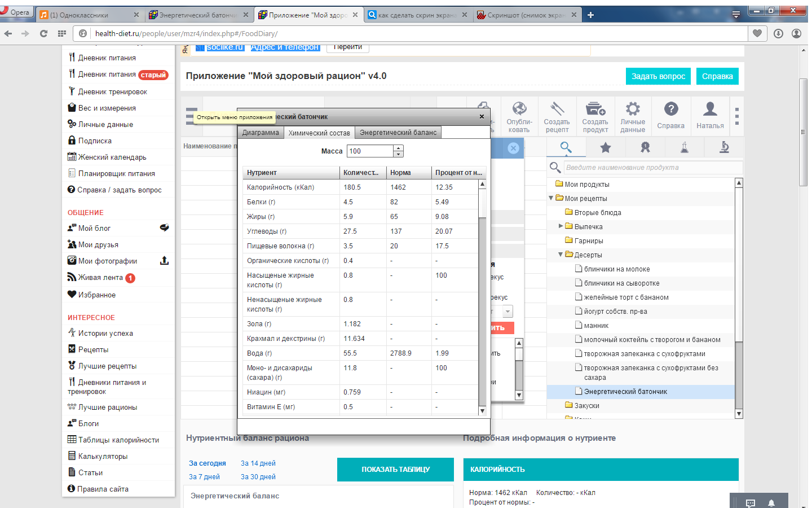
Task: Open the application hamburger menu
Action: 191,116
